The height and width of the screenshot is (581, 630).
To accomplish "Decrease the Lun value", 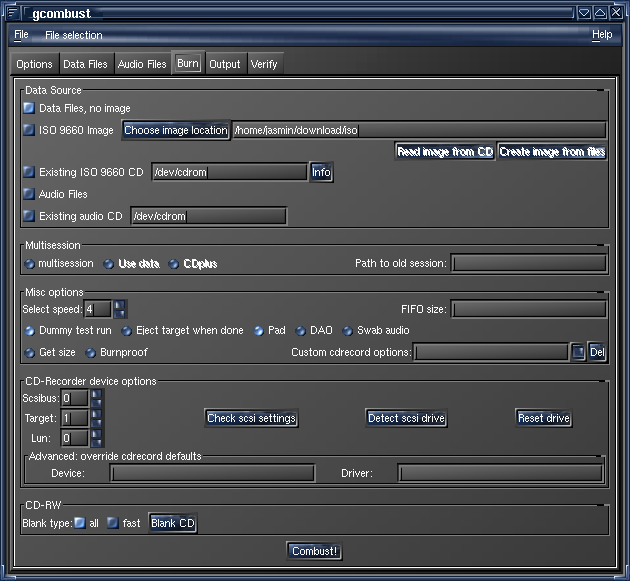I will tap(96, 442).
